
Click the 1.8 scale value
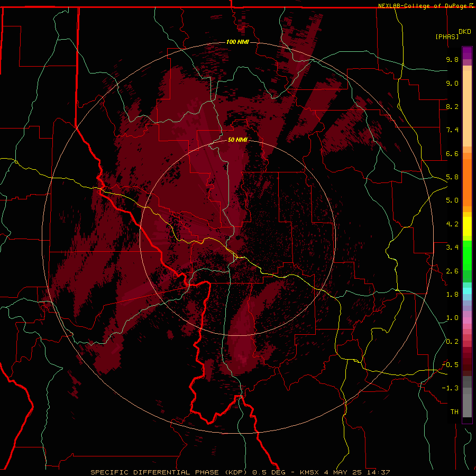point(452,295)
